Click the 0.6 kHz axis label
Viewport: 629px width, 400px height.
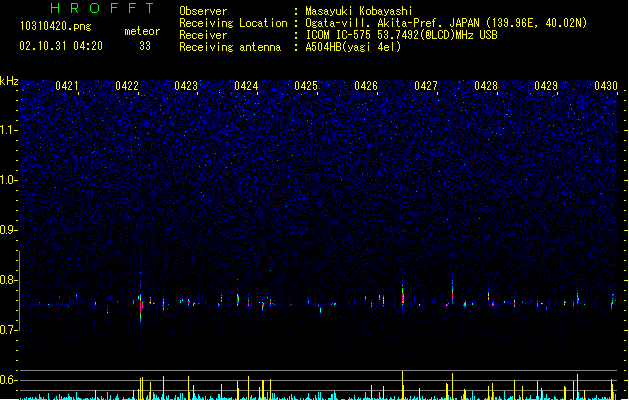coord(9,380)
